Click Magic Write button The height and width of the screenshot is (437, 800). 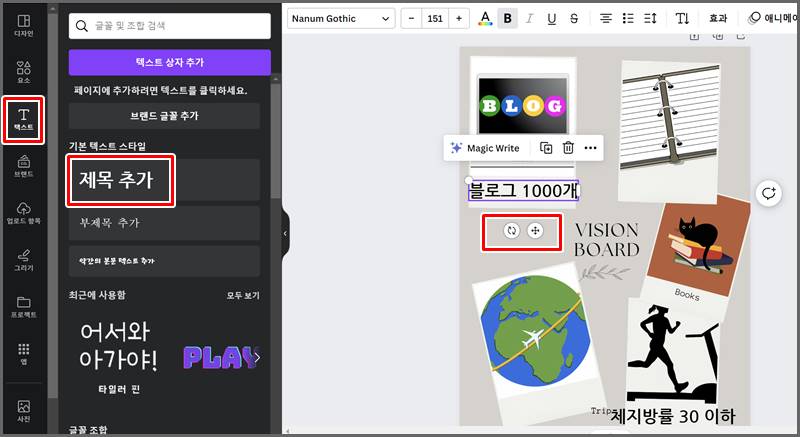pyautogui.click(x=485, y=148)
